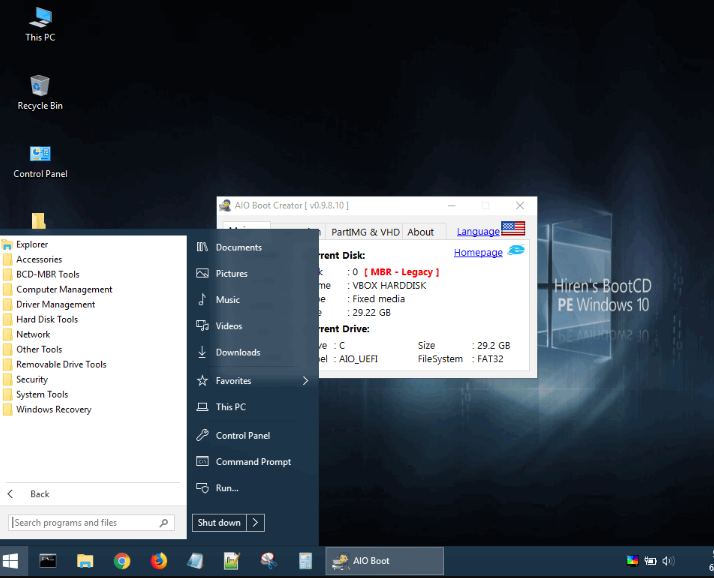
Task: Open the Windows Start button
Action: click(13, 561)
